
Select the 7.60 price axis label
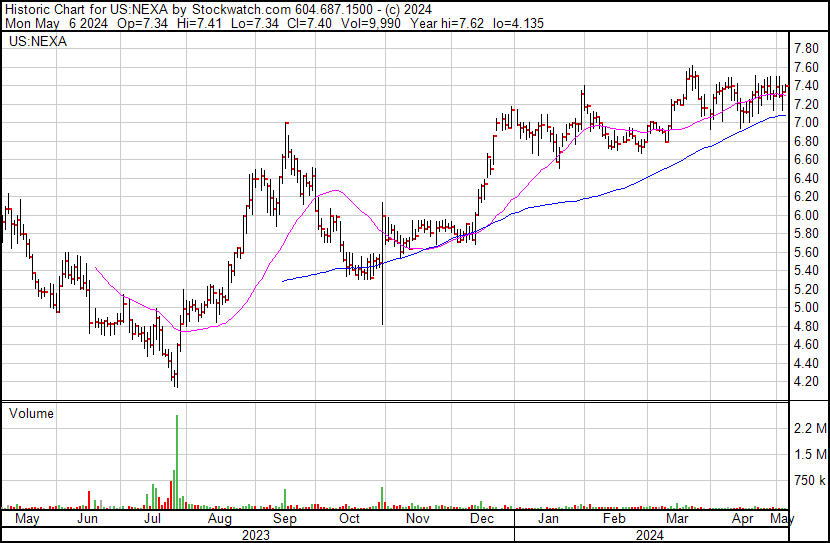(x=807, y=67)
